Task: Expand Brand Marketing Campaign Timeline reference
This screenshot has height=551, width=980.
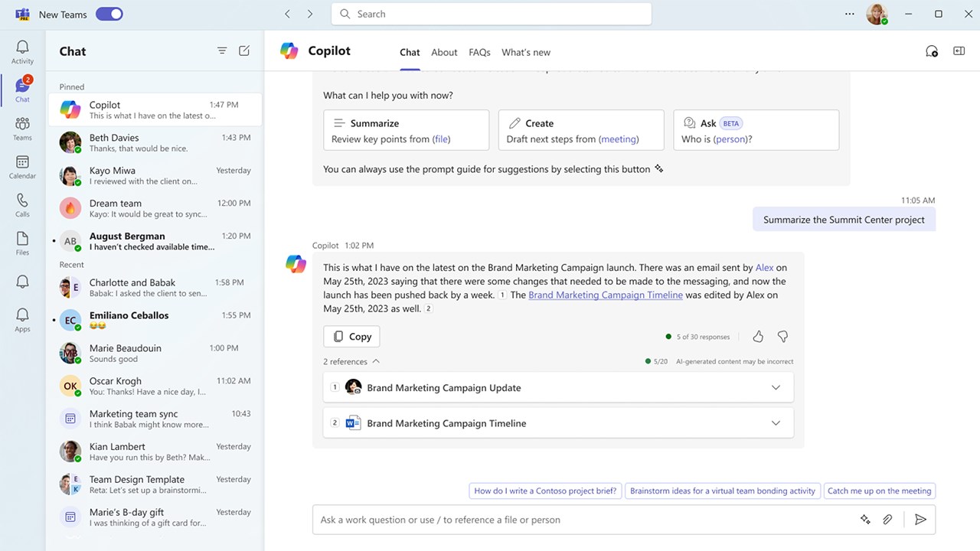Action: [776, 423]
